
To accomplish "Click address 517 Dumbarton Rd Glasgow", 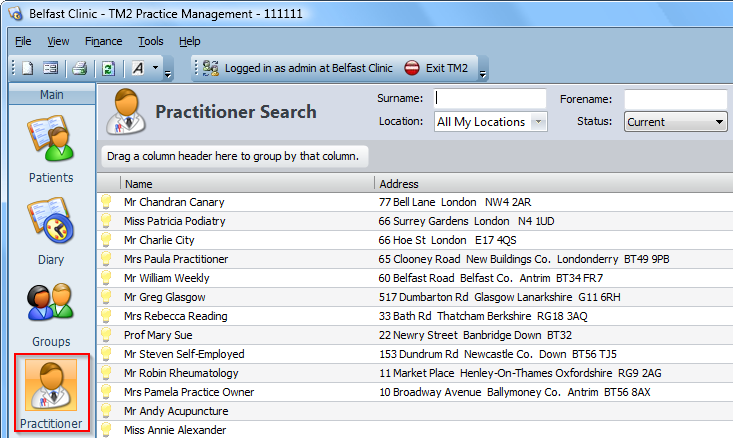I will coord(499,297).
